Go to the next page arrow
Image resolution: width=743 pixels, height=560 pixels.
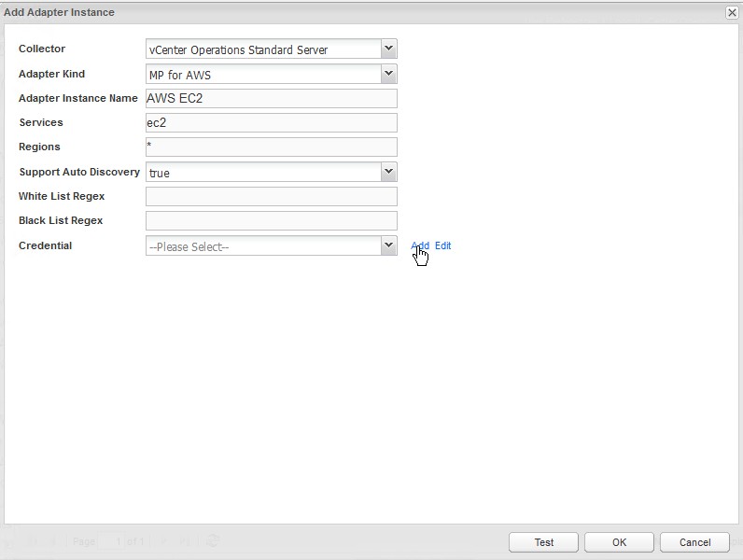tap(164, 541)
